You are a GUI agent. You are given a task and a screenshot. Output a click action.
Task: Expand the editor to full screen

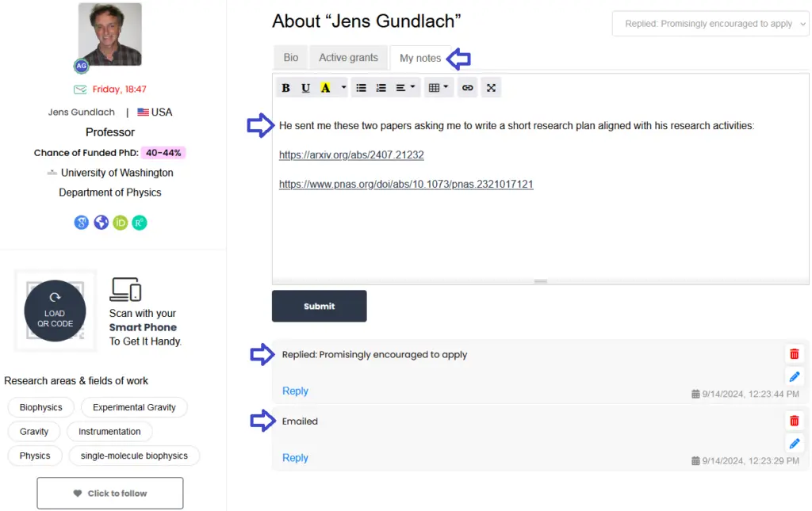(491, 88)
